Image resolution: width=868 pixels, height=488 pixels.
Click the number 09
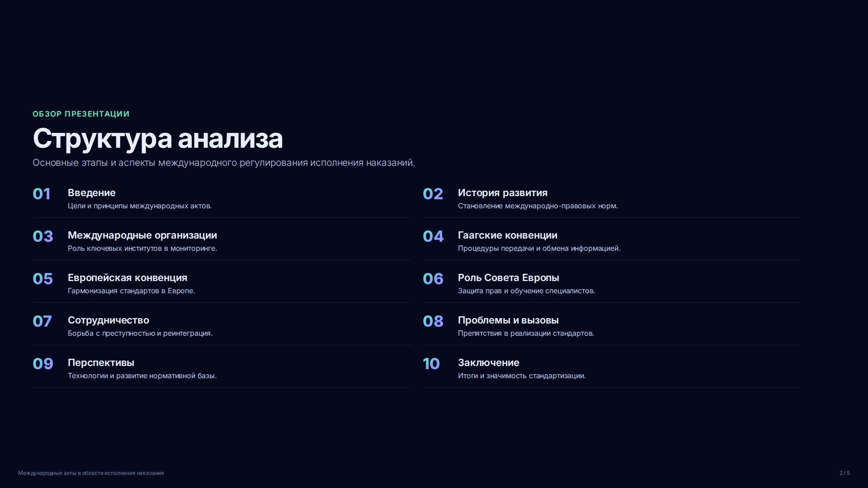coord(43,364)
